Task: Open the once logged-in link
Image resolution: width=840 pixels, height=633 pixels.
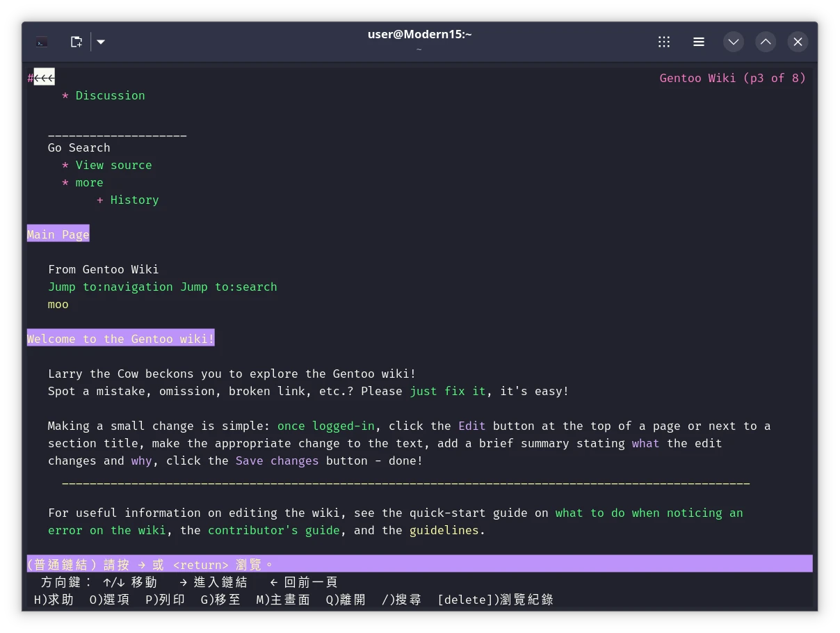Action: pos(326,426)
